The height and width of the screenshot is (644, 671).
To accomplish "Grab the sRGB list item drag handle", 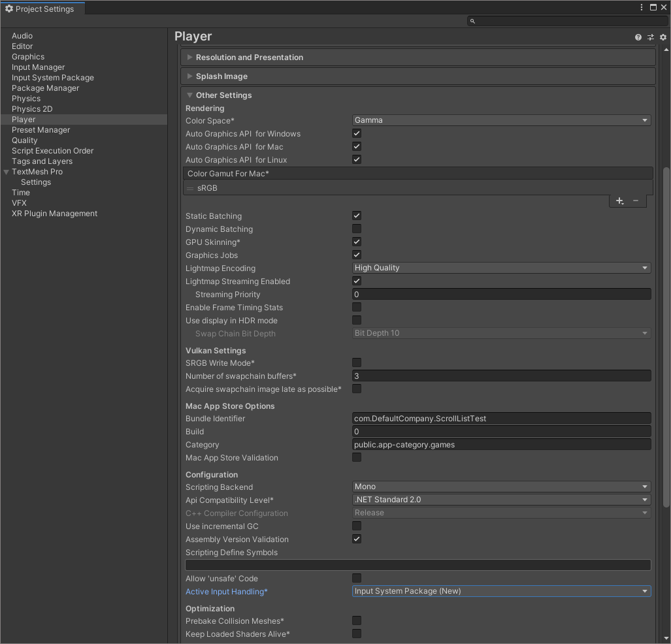I will click(x=190, y=188).
